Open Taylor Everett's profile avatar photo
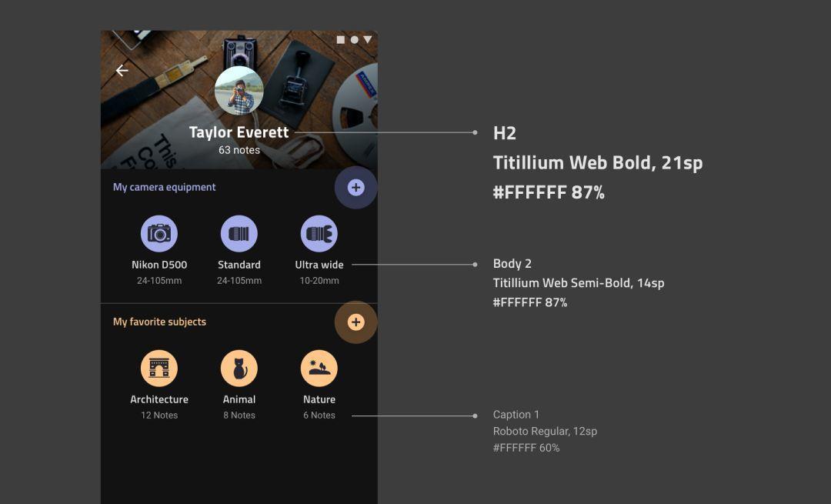831x504 pixels. (239, 91)
